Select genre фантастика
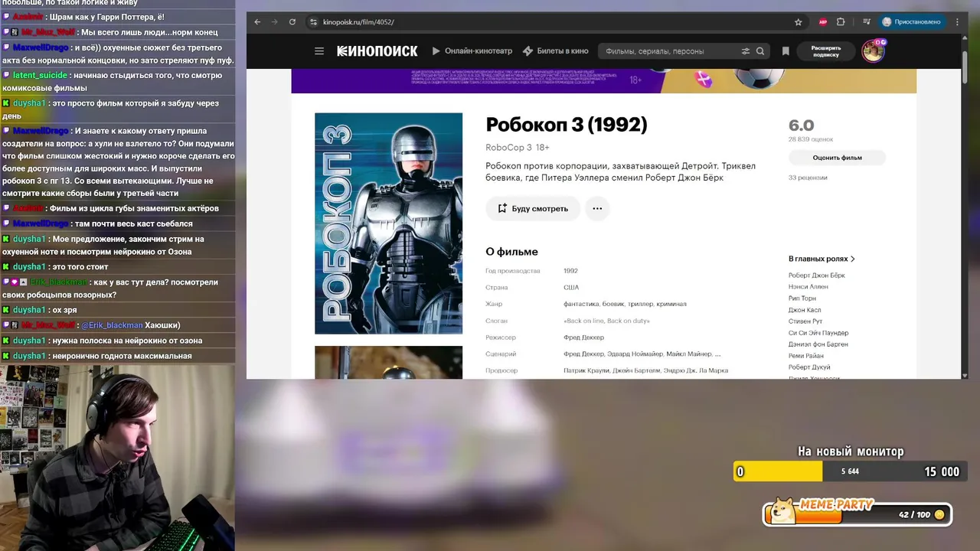 (581, 304)
